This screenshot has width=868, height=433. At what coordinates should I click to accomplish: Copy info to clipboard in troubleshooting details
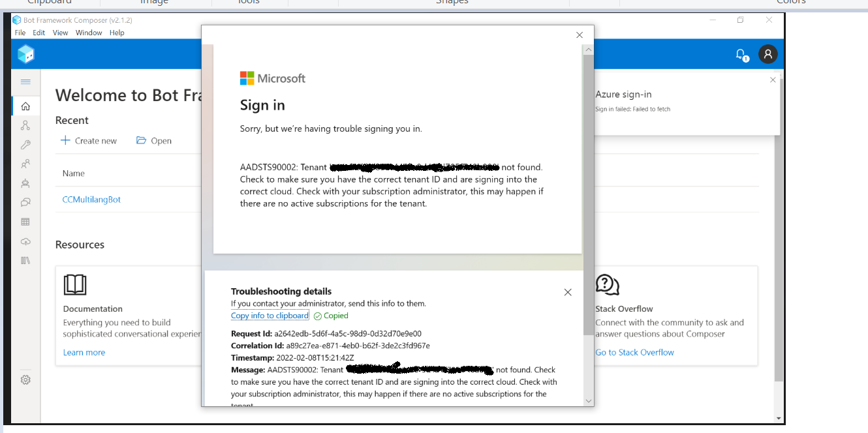tap(270, 315)
